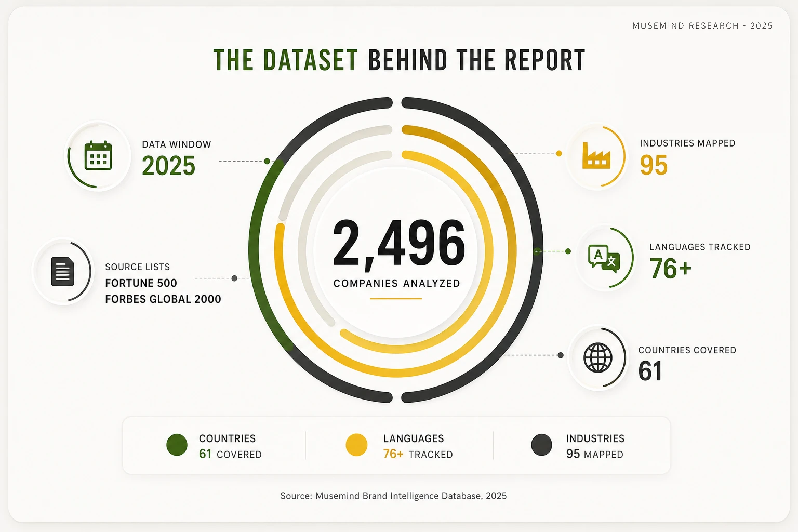
Task: Click the SOURCE LISTS label
Action: coord(138,267)
